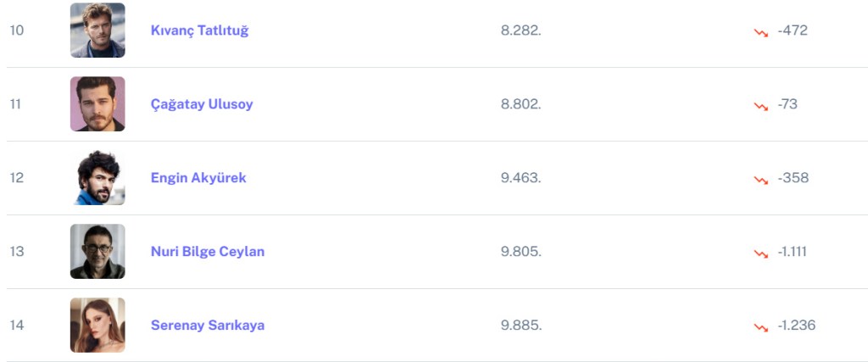The width and height of the screenshot is (868, 362).
Task: Click the down-trend arrow beside -1.236
Action: pos(760,327)
